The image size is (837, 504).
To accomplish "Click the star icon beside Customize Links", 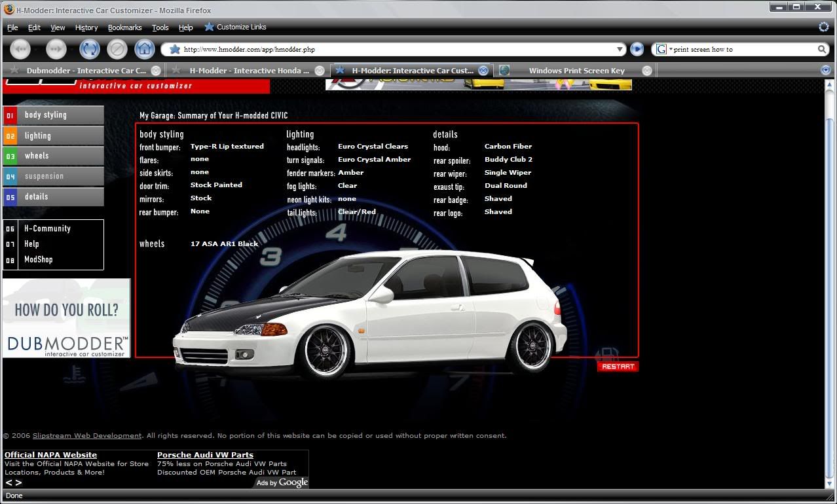I will [209, 27].
